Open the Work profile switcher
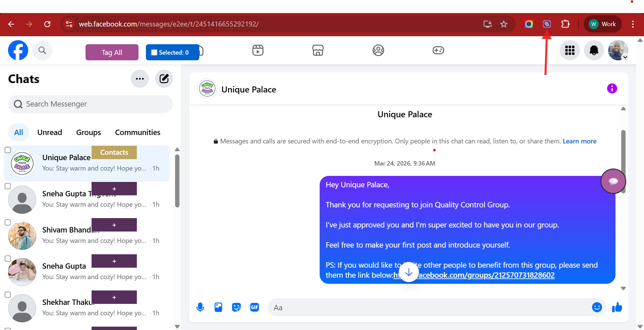Screen dimensions: 644x330 (603, 24)
